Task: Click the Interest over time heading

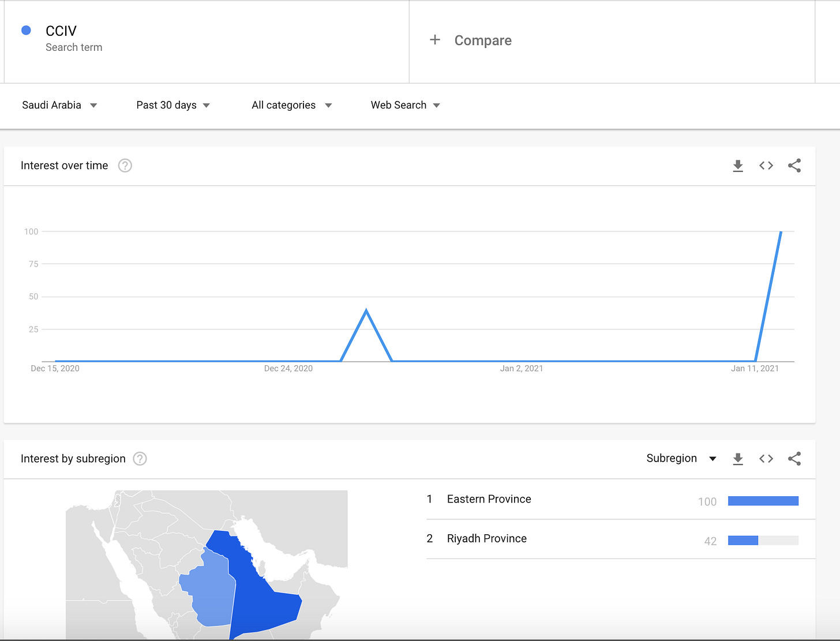Action: click(64, 166)
